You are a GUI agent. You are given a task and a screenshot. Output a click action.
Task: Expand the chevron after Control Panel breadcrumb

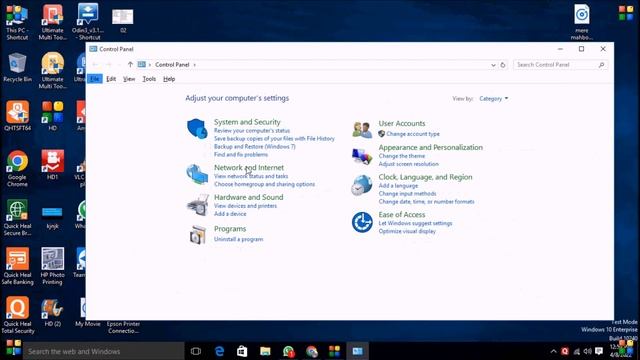click(x=195, y=65)
